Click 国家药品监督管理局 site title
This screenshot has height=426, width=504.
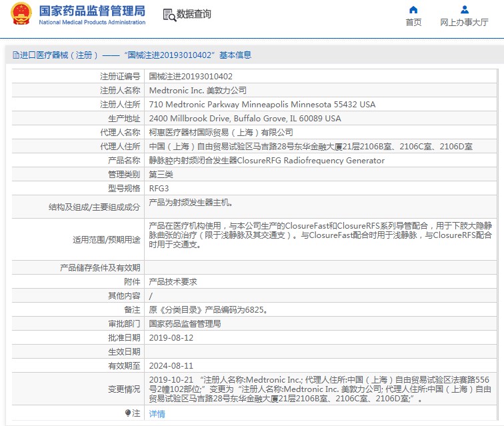point(92,11)
